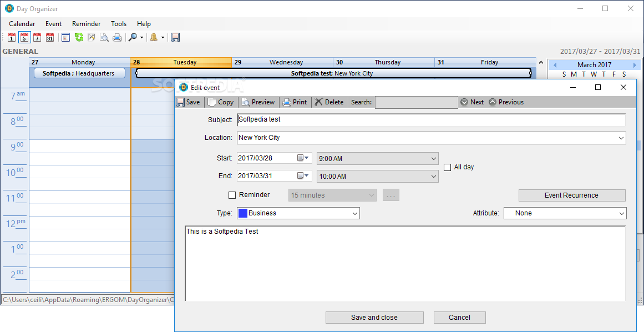Click the reminder bell icon
The height and width of the screenshot is (332, 644).
coord(154,37)
